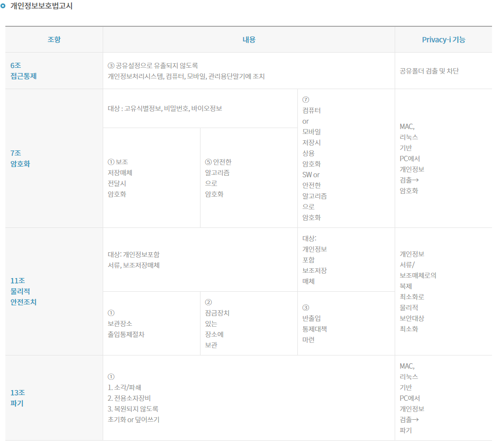Click the 7조 암호화 row label
Viewport: 493px width, 448px height.
tap(54, 158)
